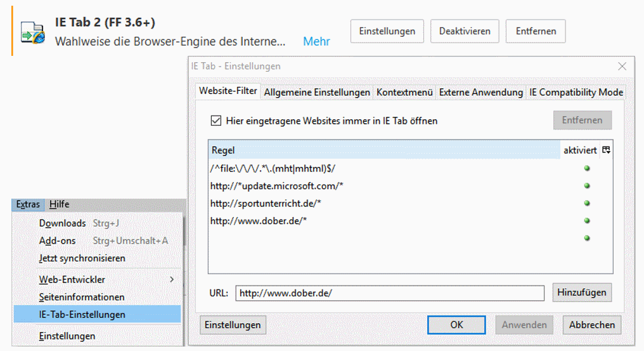Uncheck 'Hier eingetragene Websites immer in IE Tab öffnen'
The height and width of the screenshot is (351, 644).
click(216, 121)
